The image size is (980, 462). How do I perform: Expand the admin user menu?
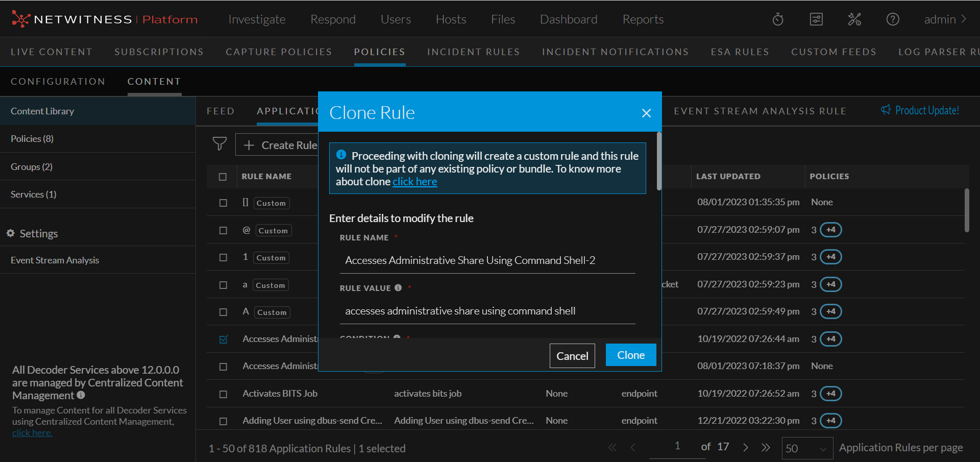[945, 19]
